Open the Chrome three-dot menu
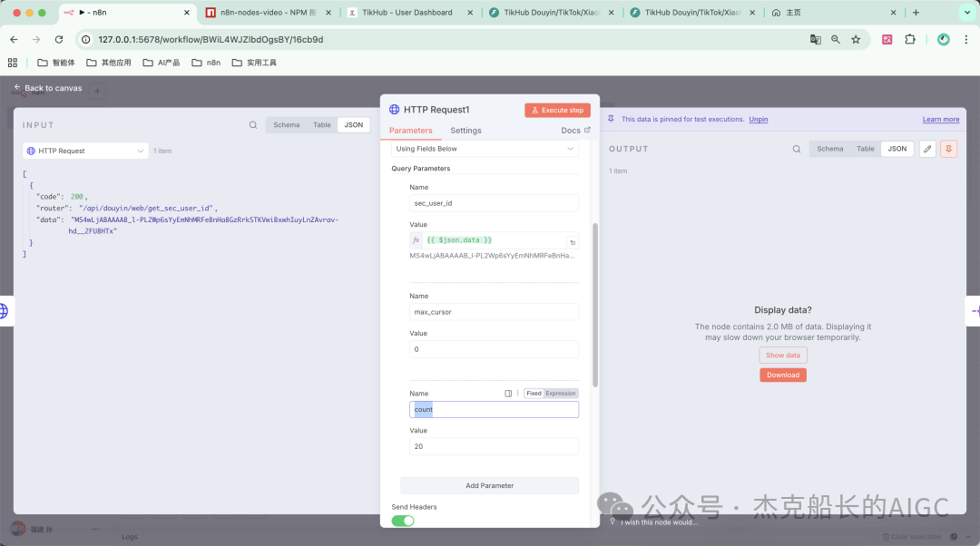 966,39
